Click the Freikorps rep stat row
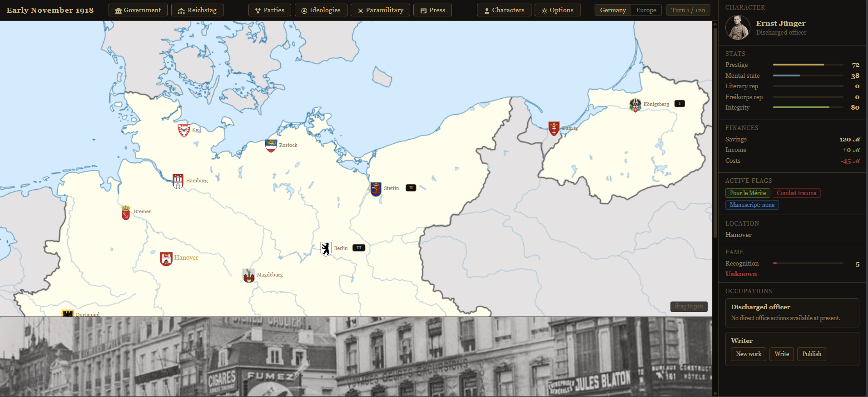Image resolution: width=868 pixels, height=397 pixels. pos(792,97)
